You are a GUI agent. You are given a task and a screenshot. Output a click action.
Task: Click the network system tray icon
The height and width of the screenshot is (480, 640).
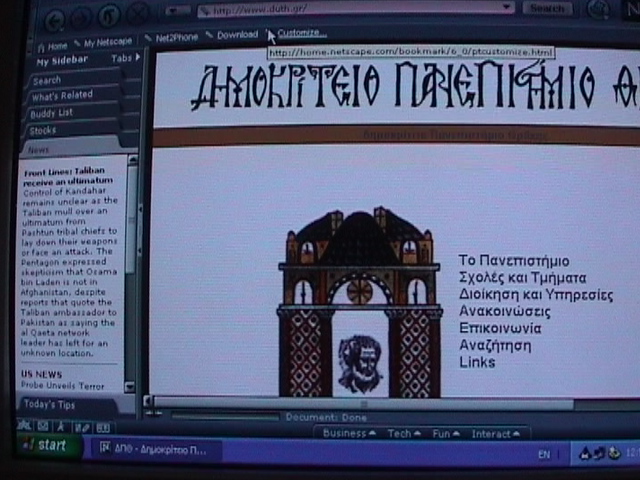point(600,453)
